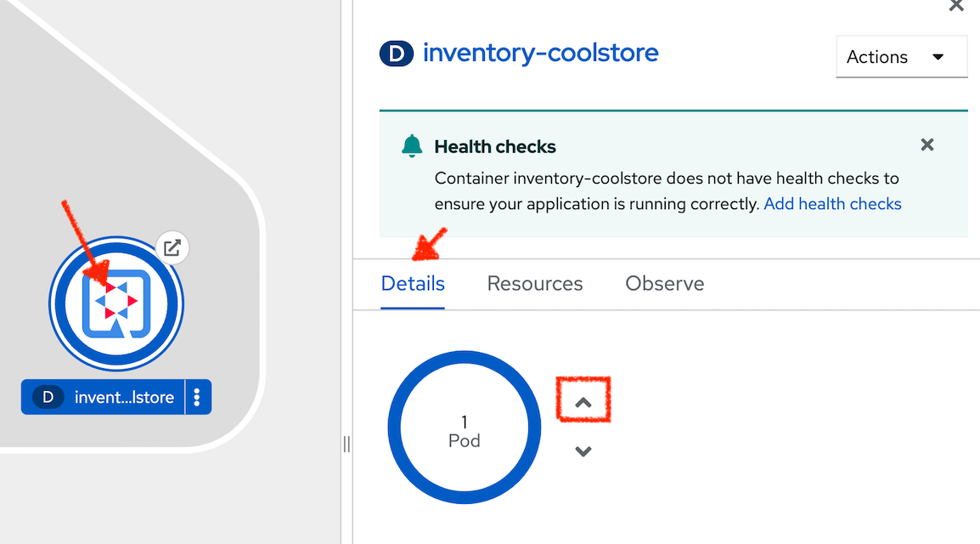Click the D badge in the invent...lstore label

pyautogui.click(x=48, y=397)
